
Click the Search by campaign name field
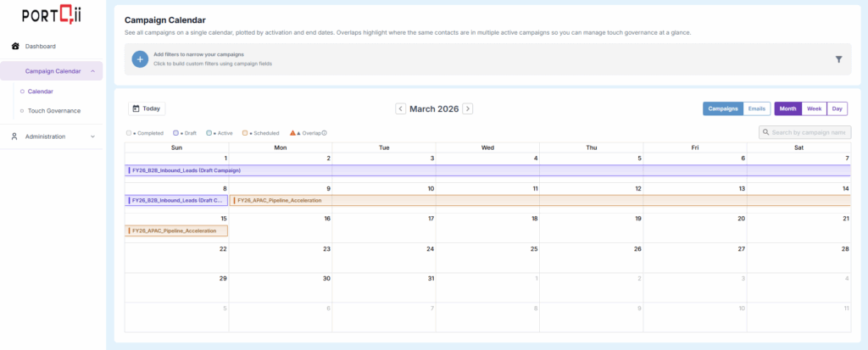click(810, 132)
